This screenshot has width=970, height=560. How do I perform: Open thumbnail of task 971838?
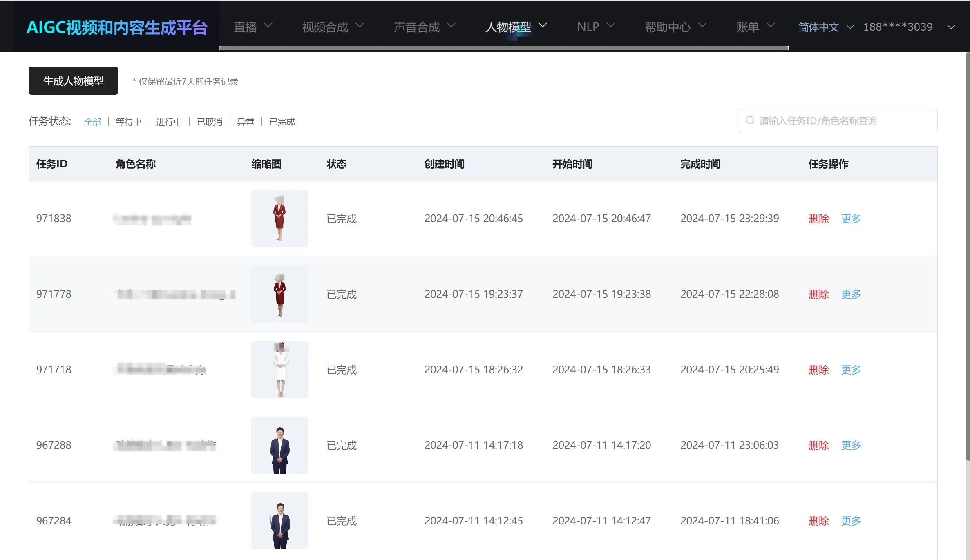click(x=279, y=218)
